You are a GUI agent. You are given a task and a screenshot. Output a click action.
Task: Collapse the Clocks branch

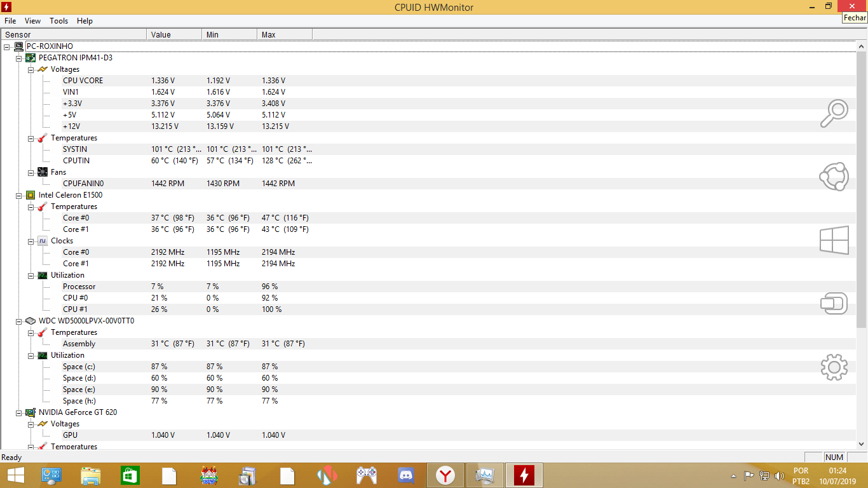(x=31, y=241)
